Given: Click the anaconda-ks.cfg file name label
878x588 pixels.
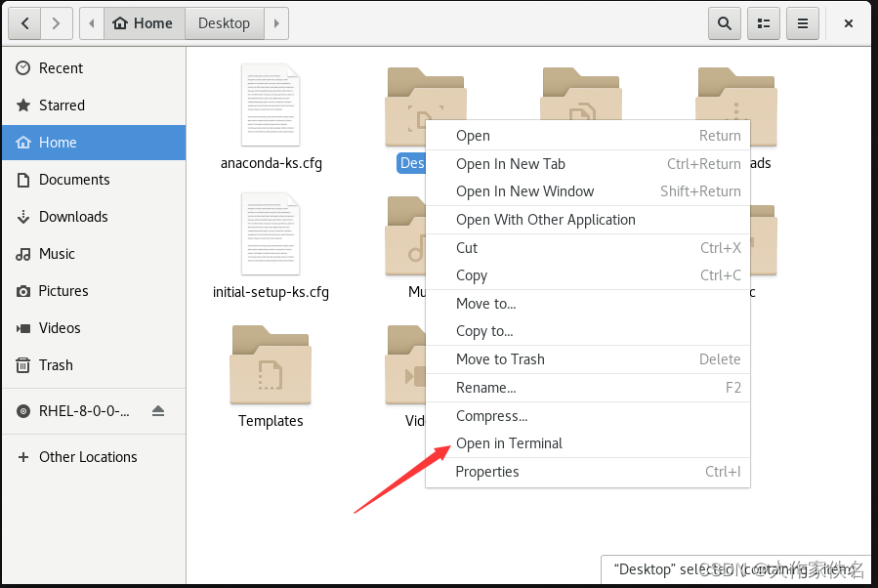Looking at the screenshot, I should pos(271,163).
